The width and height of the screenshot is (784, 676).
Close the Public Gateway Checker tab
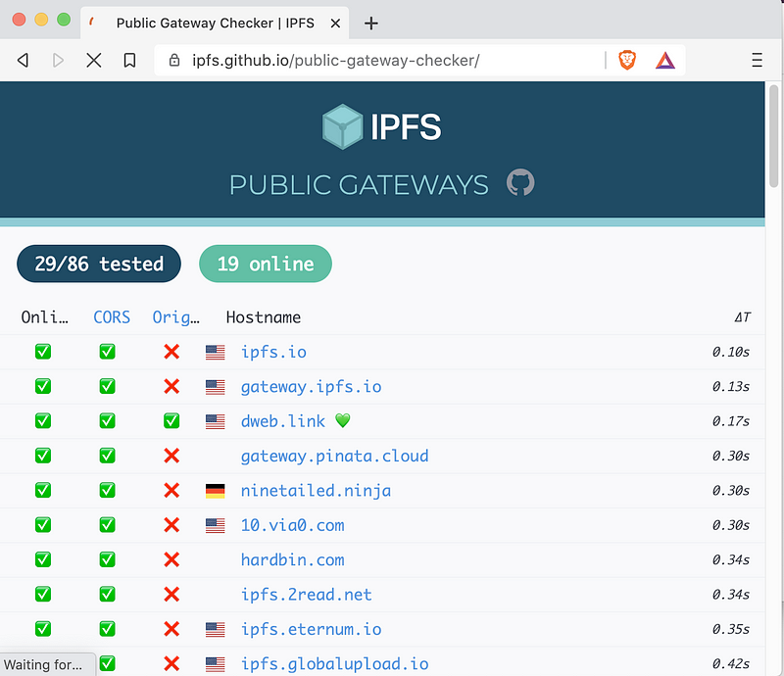(x=335, y=23)
